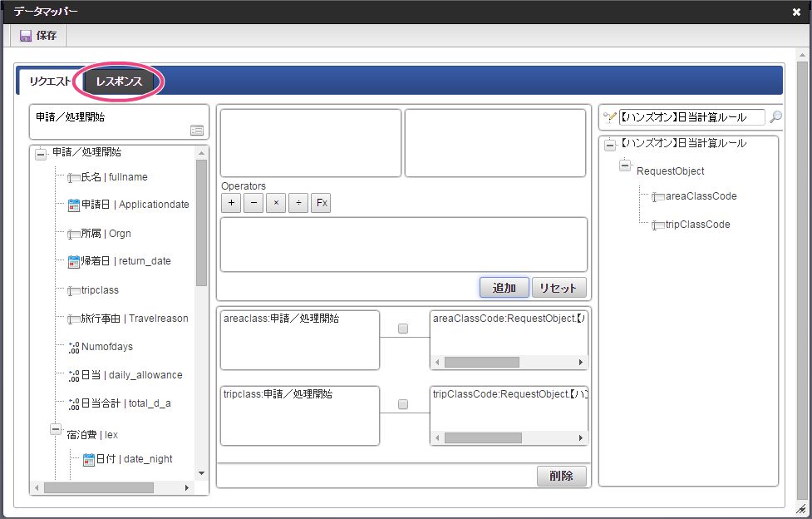Click the search magnifier icon beside the rule field

point(775,117)
